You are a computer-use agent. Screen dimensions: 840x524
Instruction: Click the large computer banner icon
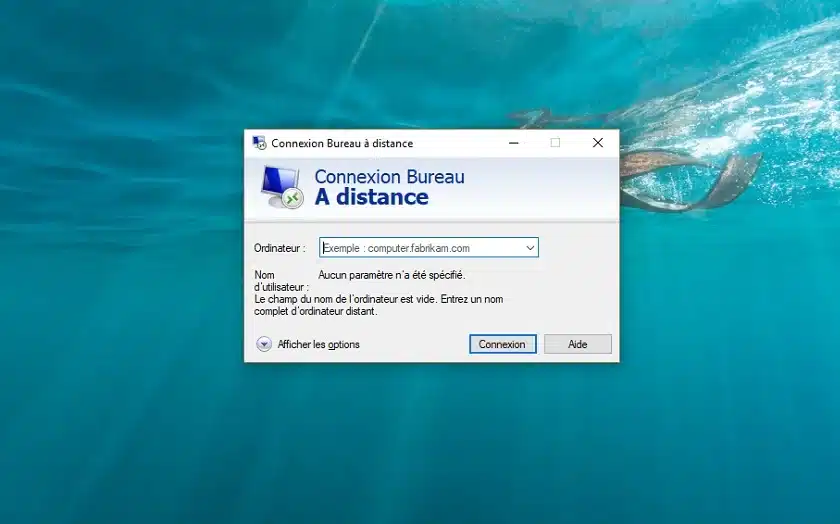point(282,187)
